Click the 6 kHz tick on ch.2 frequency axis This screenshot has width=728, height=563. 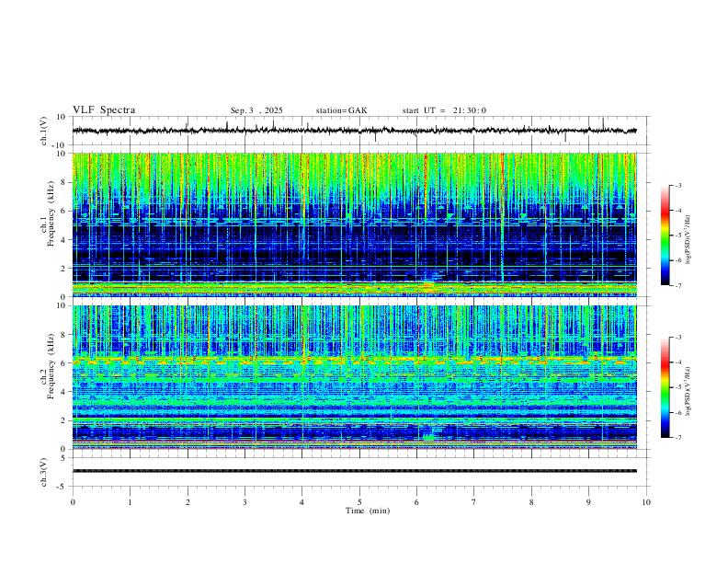click(x=64, y=363)
